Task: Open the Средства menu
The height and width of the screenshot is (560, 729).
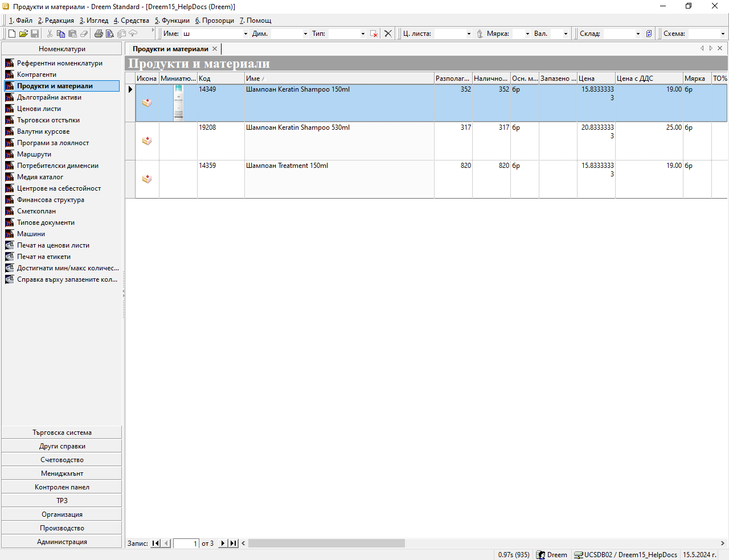Action: point(132,20)
